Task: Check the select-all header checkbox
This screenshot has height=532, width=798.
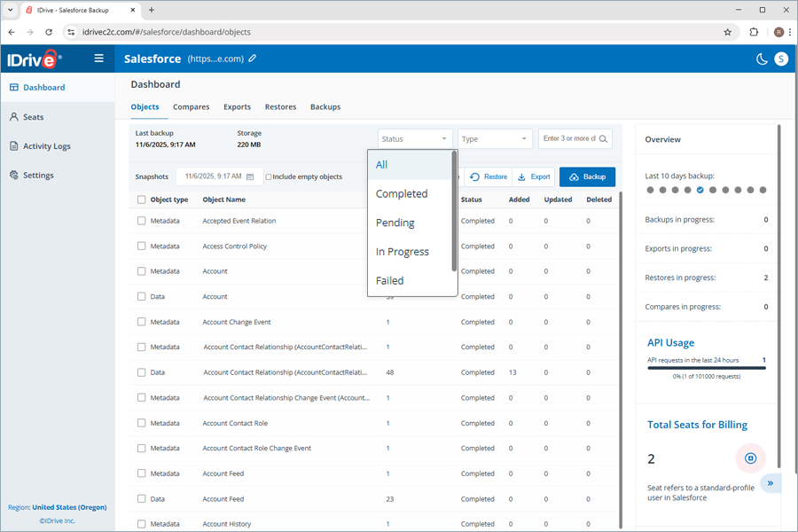Action: click(x=142, y=199)
